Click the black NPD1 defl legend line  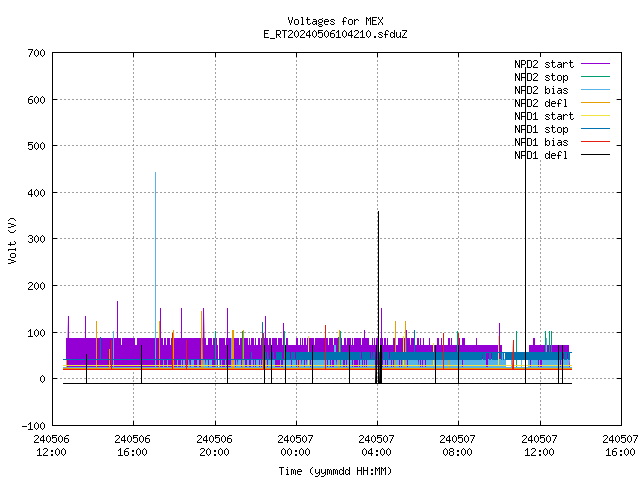click(596, 155)
